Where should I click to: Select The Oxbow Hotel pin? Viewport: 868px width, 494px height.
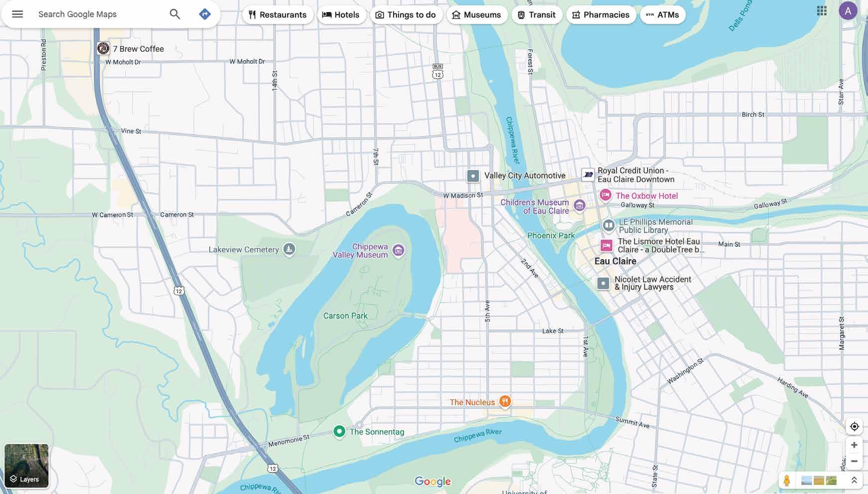coord(606,195)
